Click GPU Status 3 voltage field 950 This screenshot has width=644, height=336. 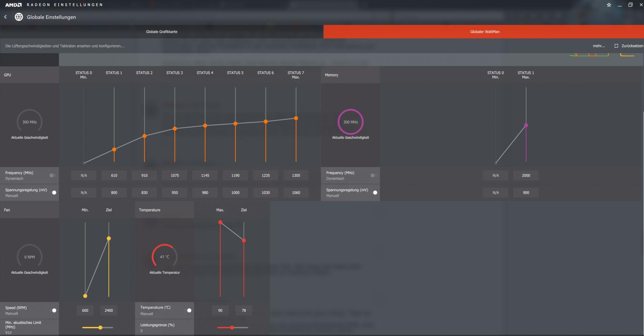(175, 192)
